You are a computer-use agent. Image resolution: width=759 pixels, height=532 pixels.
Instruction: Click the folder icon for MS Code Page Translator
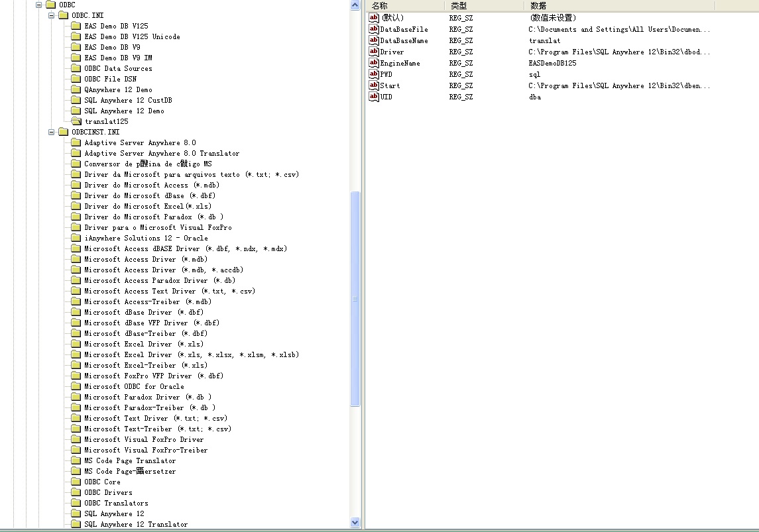click(76, 460)
